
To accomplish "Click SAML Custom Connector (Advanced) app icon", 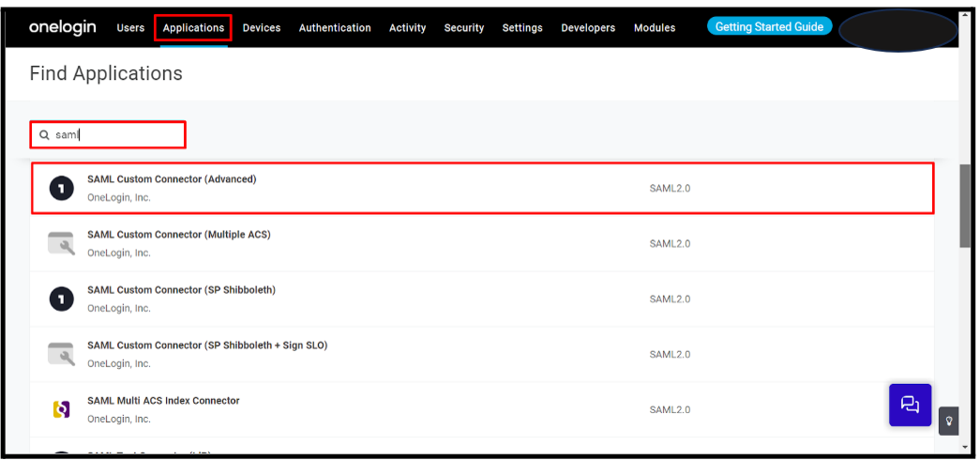I will (61, 189).
